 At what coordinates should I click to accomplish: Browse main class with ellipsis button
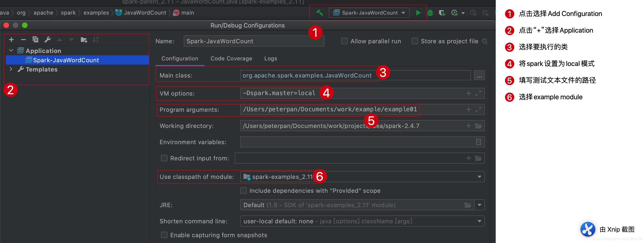coord(479,75)
